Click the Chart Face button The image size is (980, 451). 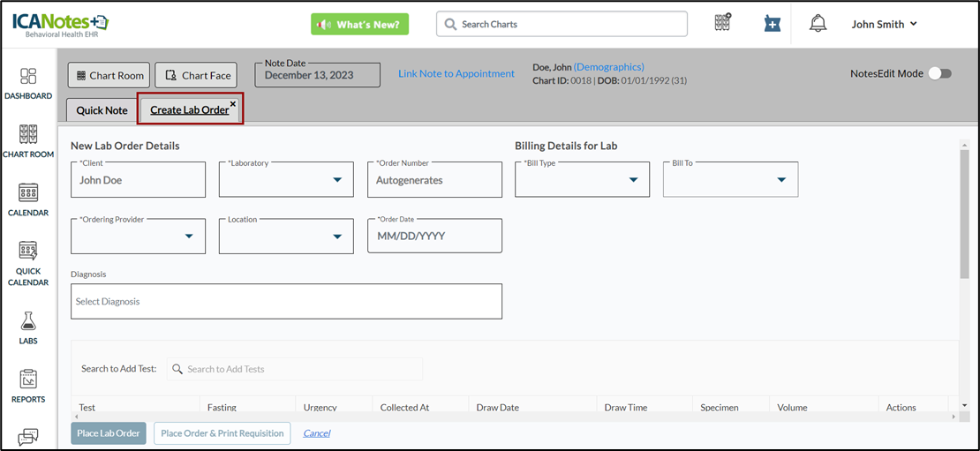[x=196, y=75]
